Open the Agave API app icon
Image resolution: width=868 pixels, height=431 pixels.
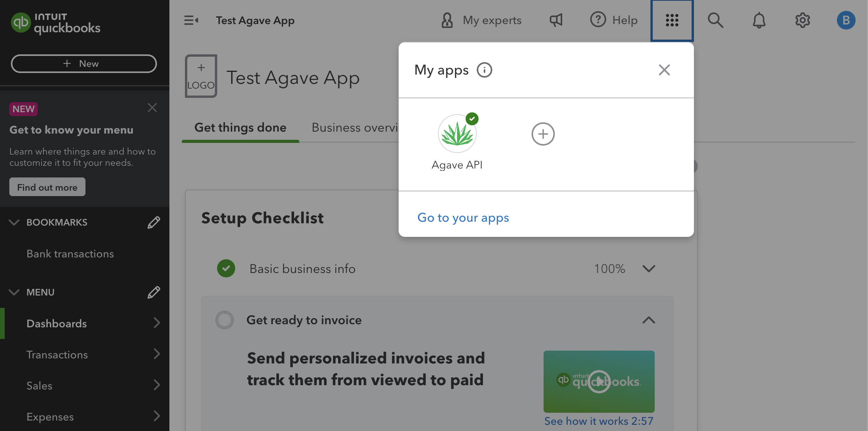457,134
